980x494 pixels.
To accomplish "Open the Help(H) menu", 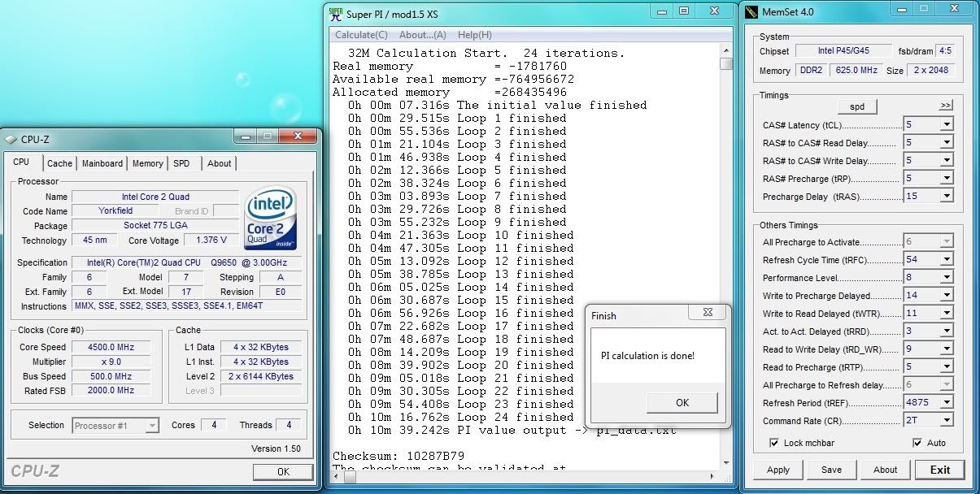I will pos(474,35).
